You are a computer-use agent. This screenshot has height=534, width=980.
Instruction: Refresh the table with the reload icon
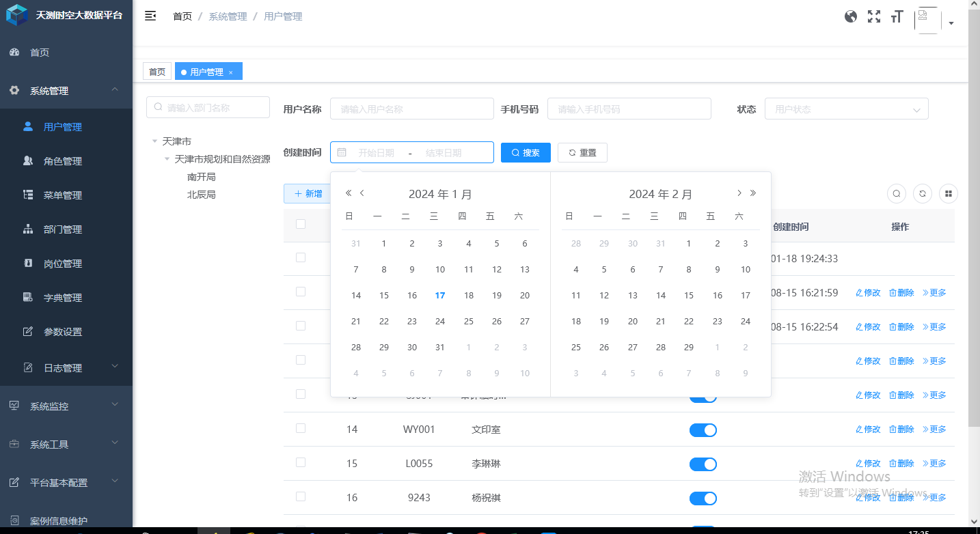click(x=922, y=193)
